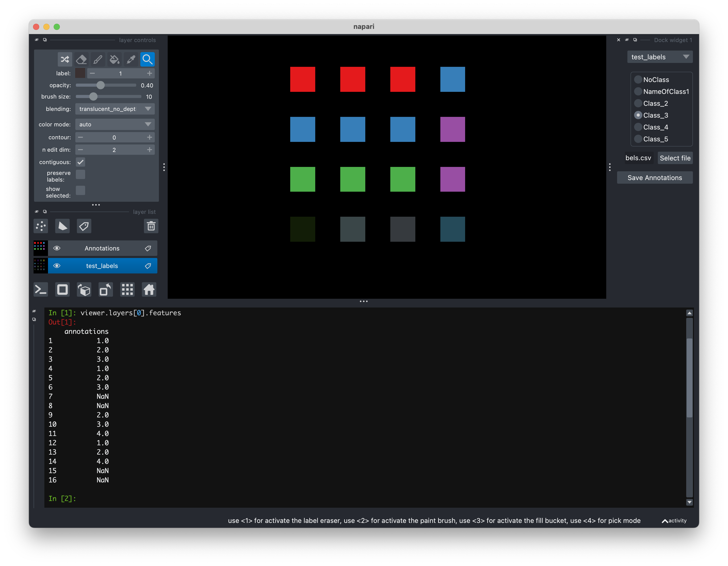Viewport: 728px width, 566px height.
Task: Activate the label eraser tool
Action: click(81, 59)
